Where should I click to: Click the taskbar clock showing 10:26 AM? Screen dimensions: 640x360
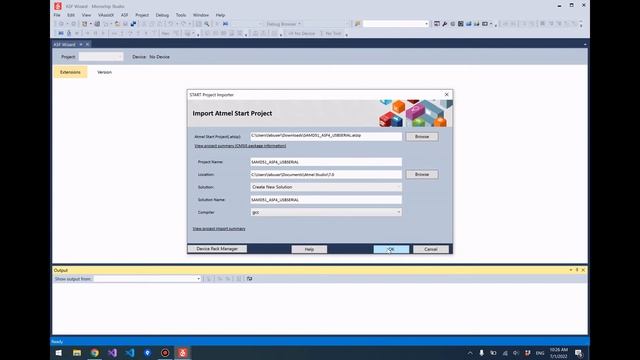[558, 353]
